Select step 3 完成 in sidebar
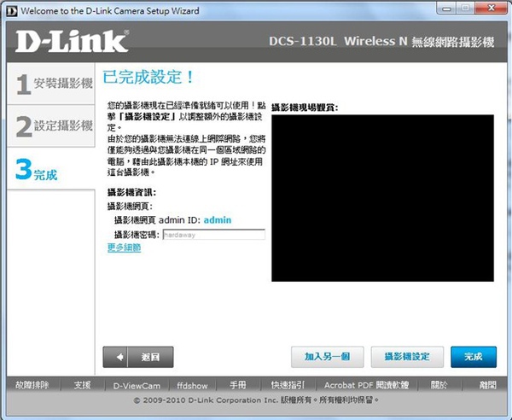Screen dimensions: 512x420 pyautogui.click(x=51, y=168)
